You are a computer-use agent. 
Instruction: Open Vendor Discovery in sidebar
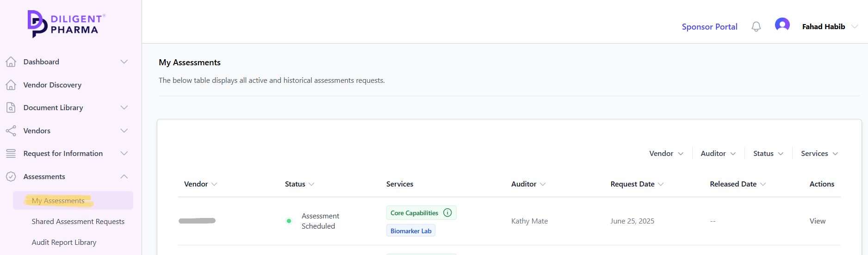[52, 85]
